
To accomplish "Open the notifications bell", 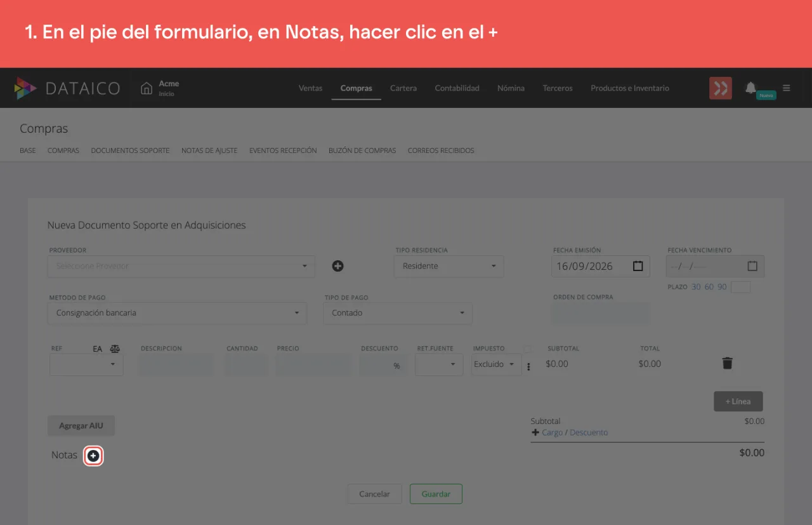I will pos(750,88).
